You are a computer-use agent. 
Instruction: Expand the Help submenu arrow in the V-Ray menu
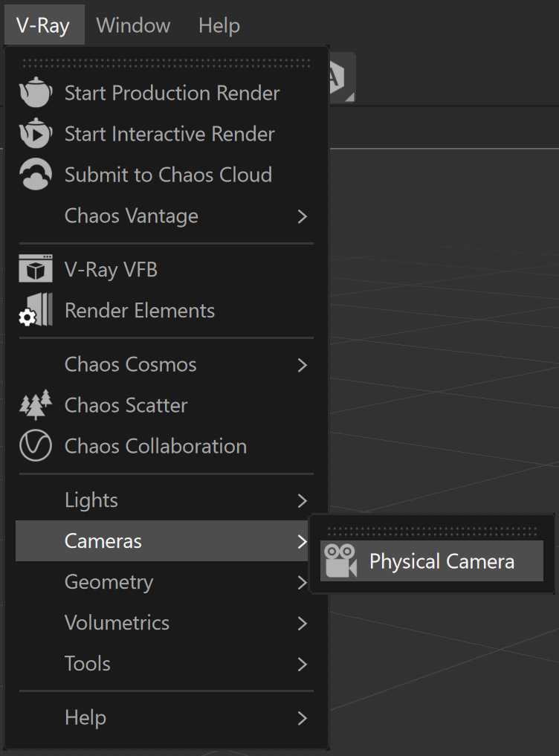tap(303, 718)
